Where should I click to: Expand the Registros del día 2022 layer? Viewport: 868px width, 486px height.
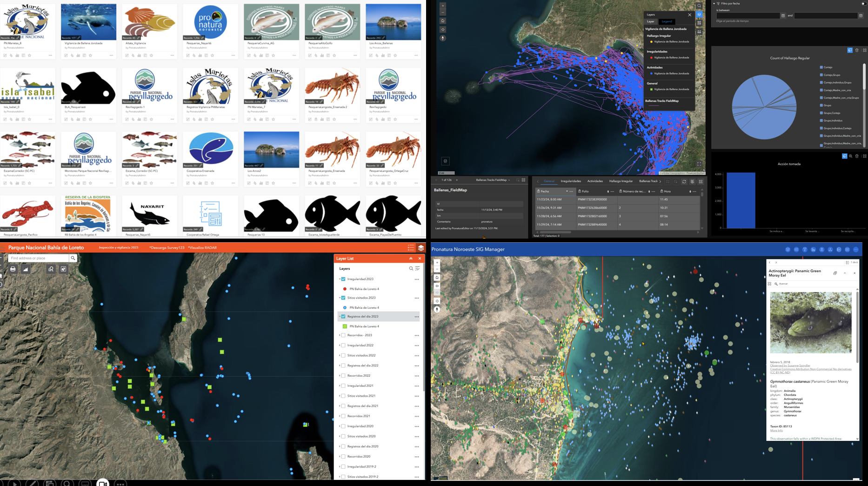pos(340,366)
